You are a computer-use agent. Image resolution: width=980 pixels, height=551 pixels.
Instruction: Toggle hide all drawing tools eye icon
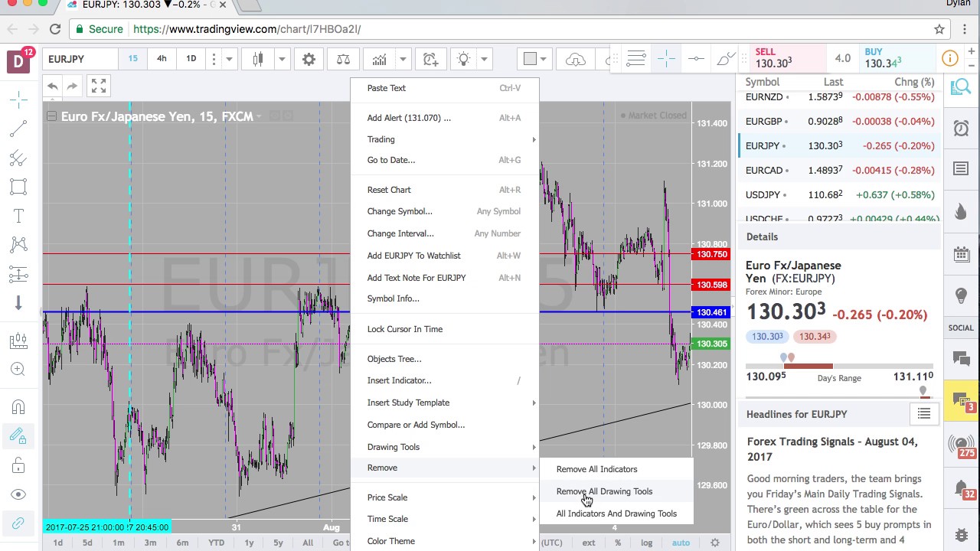[x=18, y=494]
